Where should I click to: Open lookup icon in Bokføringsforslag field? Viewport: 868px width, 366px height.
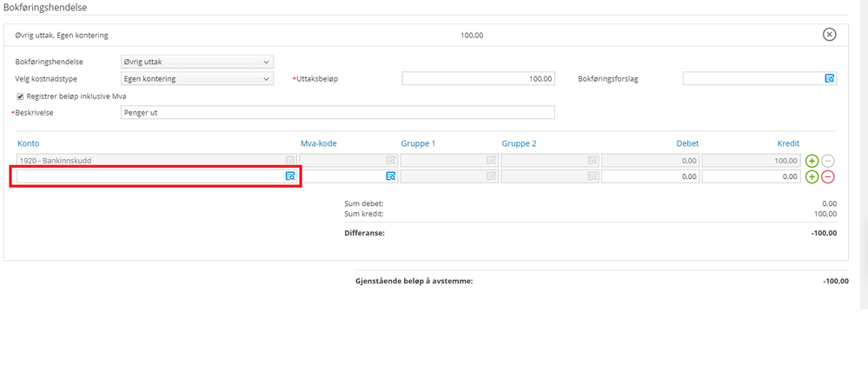tap(829, 78)
